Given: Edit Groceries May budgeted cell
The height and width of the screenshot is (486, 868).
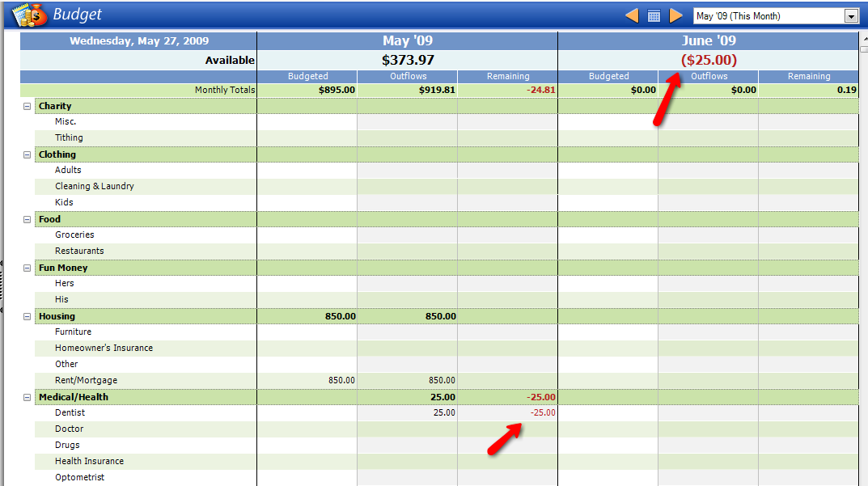Looking at the screenshot, I should pyautogui.click(x=307, y=235).
